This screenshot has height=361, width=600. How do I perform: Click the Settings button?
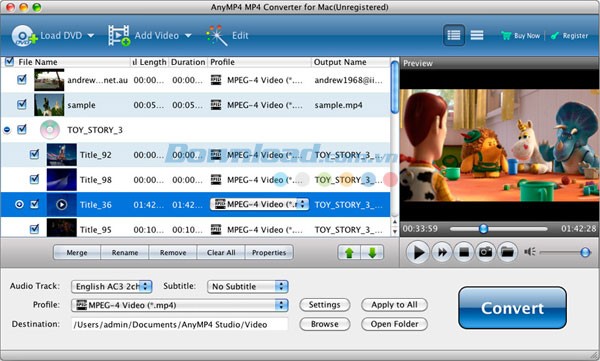point(324,305)
